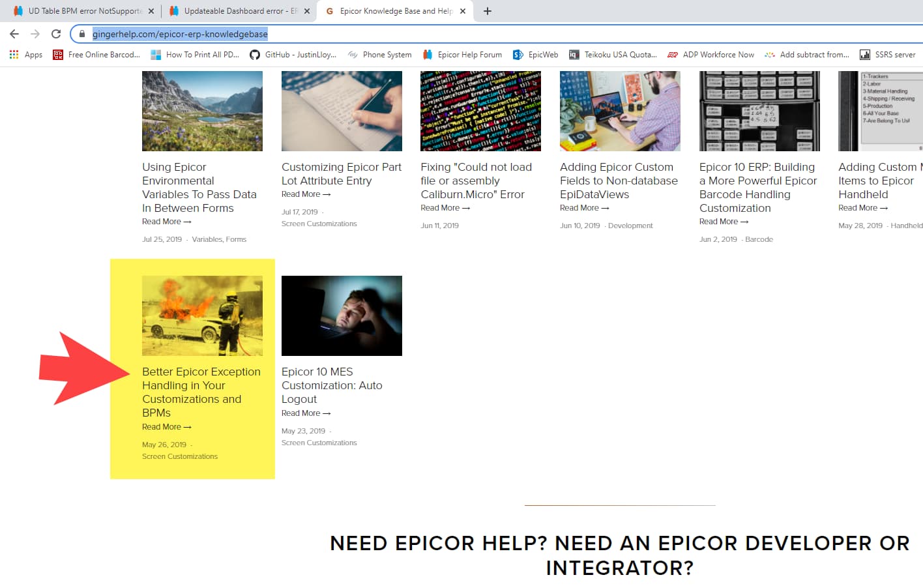Open burning car article thumbnail
The height and width of the screenshot is (588, 923).
click(202, 316)
